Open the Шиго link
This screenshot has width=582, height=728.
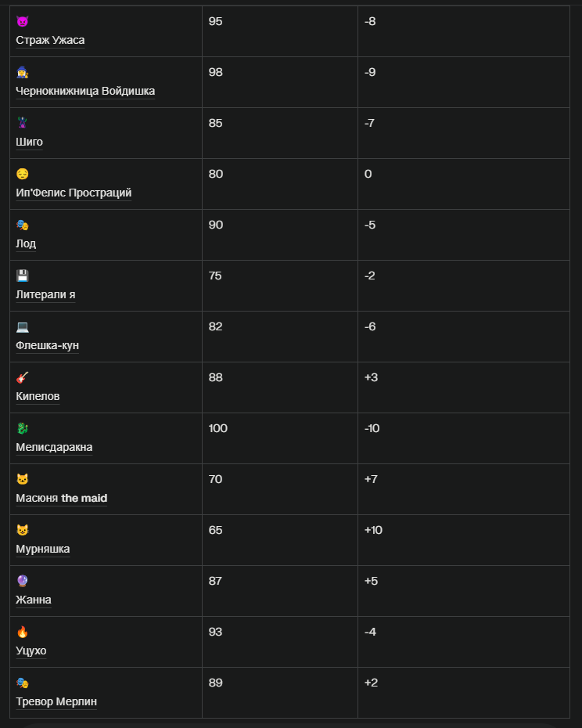29,142
